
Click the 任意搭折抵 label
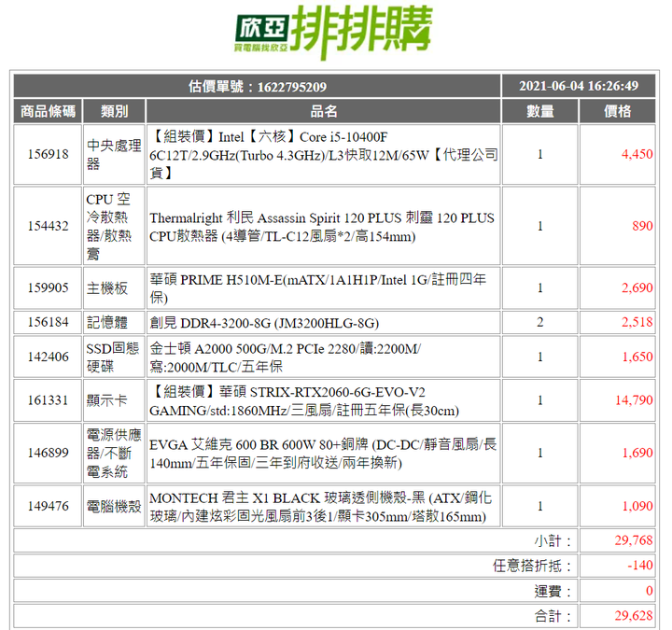532,566
